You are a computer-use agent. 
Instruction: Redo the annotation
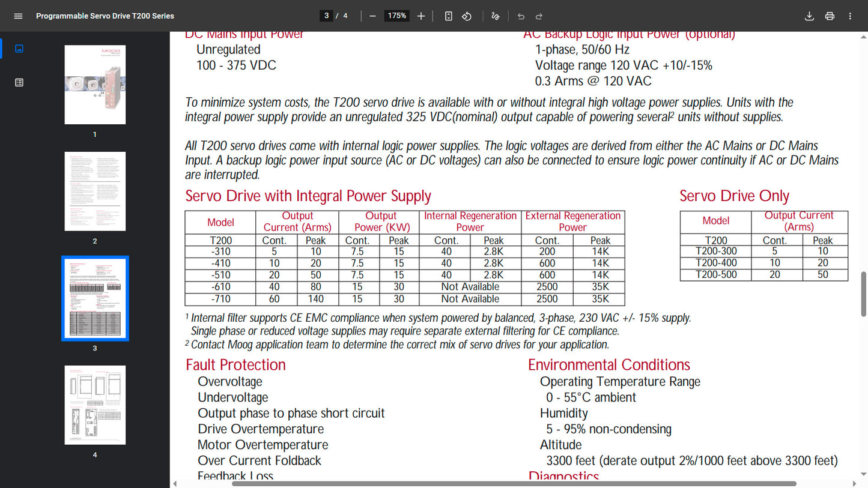click(539, 16)
